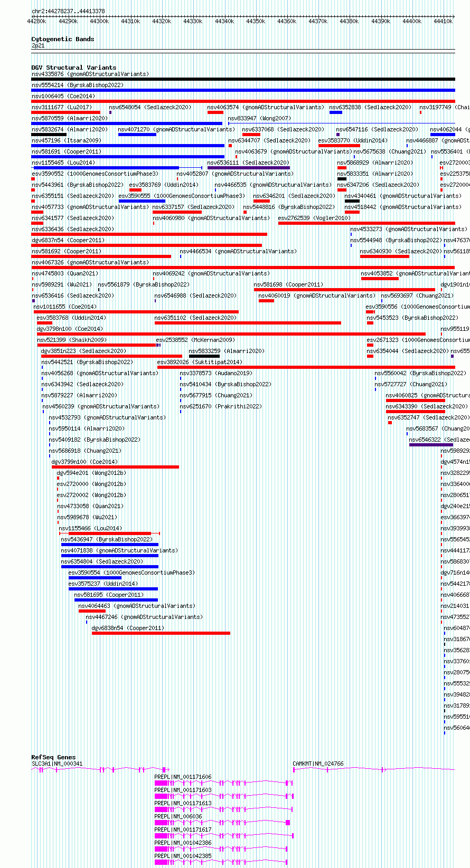
Task: Click esv3590552 1000GenomesConsortiumPhase3 label
Action: (95, 174)
